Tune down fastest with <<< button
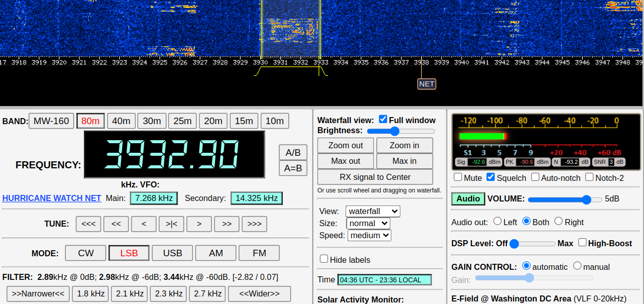This screenshot has width=644, height=304. tap(88, 224)
